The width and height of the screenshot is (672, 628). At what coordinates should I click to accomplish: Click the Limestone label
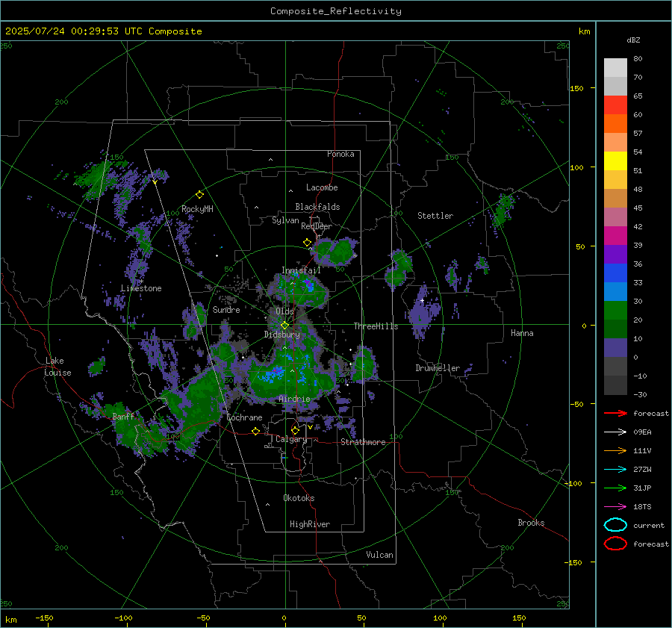141,288
